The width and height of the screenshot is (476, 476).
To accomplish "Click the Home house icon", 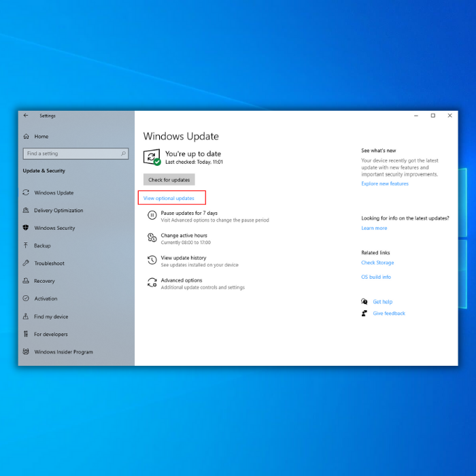I will pyautogui.click(x=27, y=137).
